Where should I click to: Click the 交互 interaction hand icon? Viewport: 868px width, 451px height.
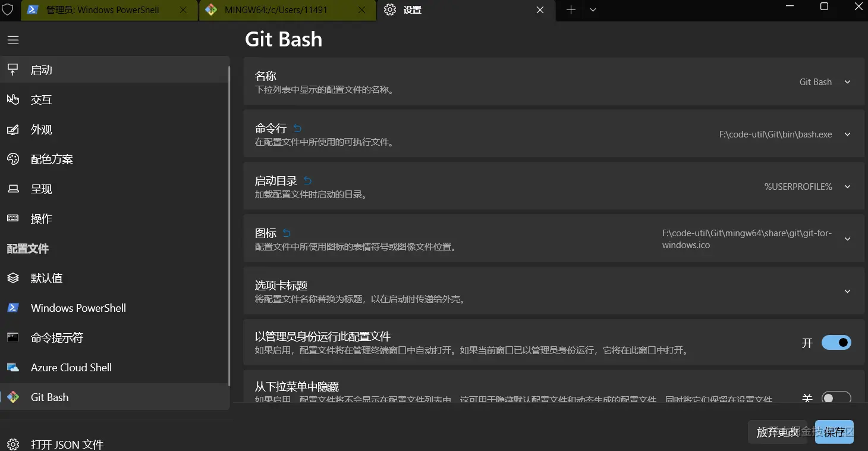click(13, 99)
